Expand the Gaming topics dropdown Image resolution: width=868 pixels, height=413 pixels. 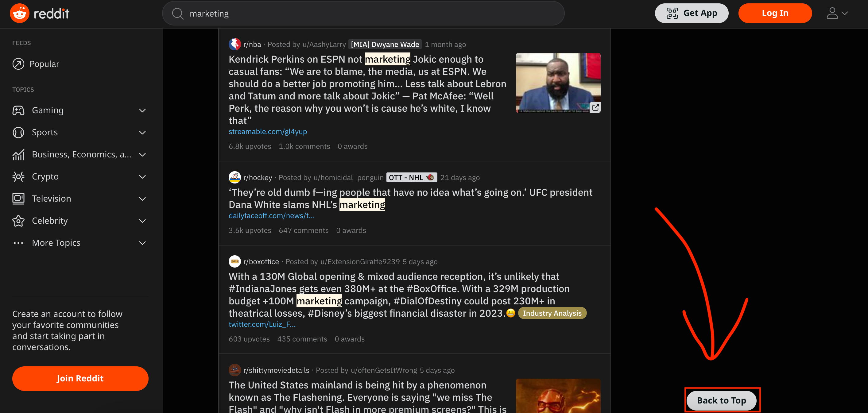pos(143,110)
